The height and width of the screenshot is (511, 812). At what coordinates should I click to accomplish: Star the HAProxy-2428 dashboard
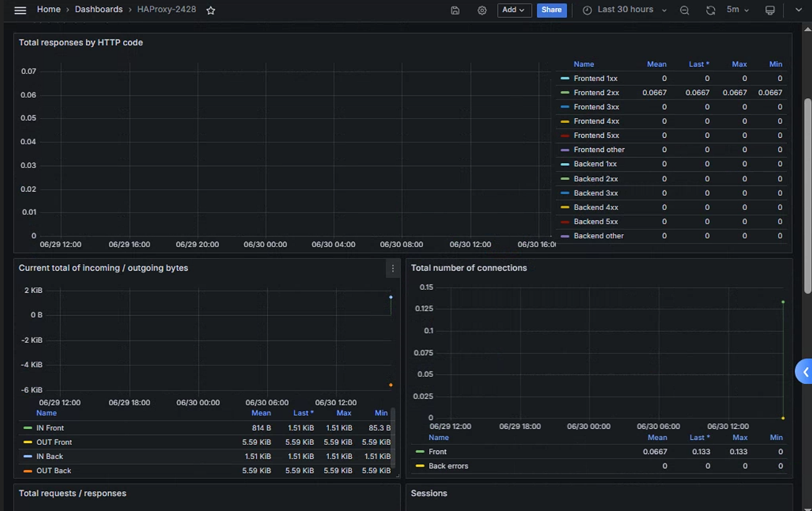211,11
